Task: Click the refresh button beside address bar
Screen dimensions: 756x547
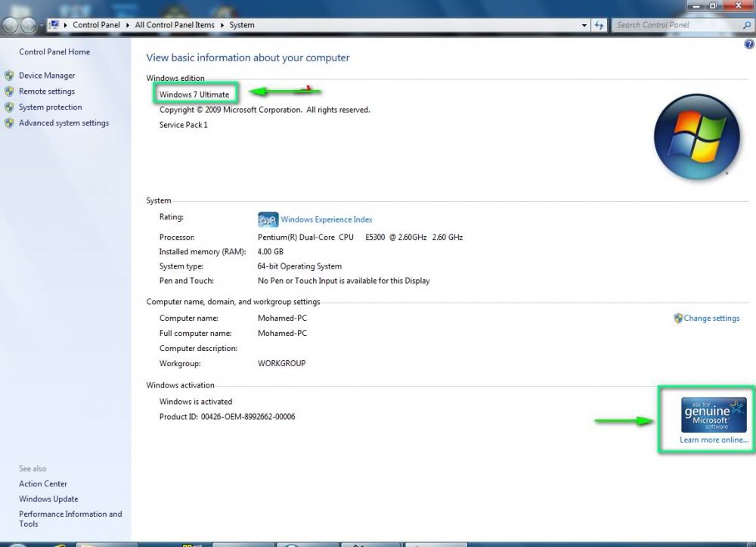Action: click(599, 25)
